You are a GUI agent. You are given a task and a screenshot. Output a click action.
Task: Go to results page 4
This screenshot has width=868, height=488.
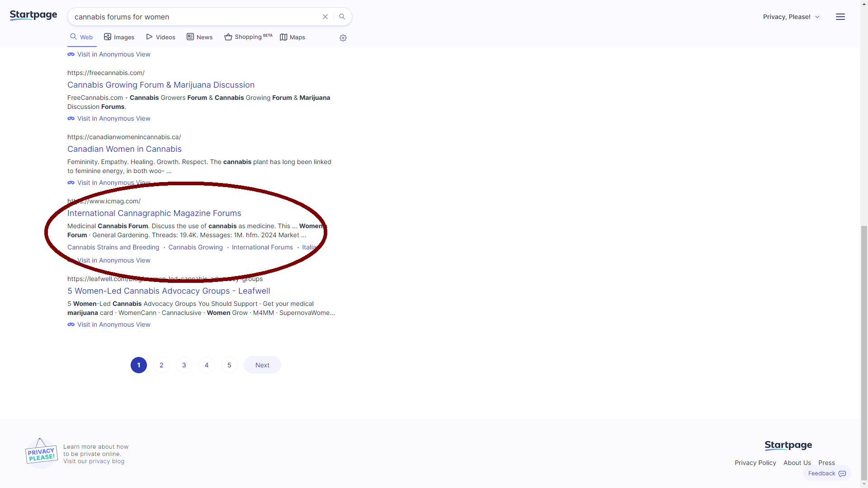[x=207, y=365]
